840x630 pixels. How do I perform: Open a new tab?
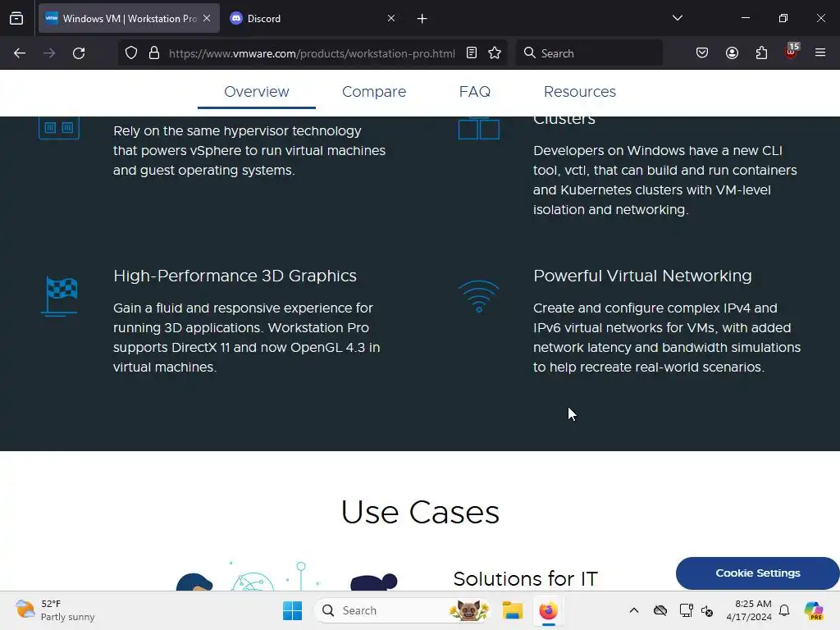coord(422,19)
